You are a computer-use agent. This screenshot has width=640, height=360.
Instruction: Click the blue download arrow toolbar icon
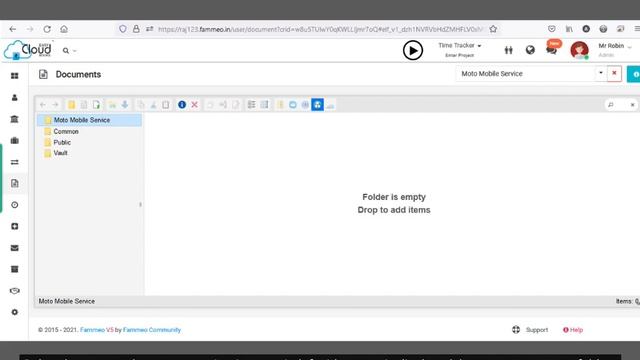pos(125,105)
